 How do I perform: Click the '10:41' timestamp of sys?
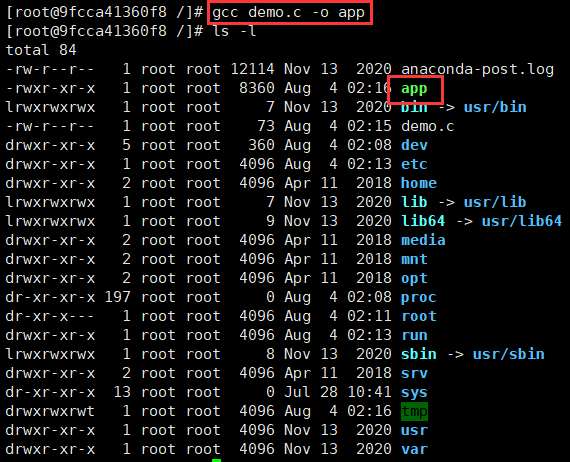tap(369, 392)
